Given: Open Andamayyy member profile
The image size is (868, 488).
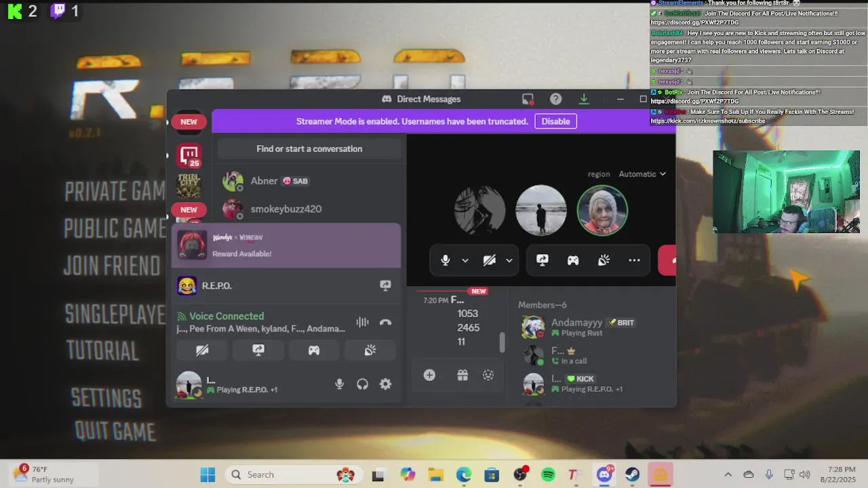Looking at the screenshot, I should [590, 327].
